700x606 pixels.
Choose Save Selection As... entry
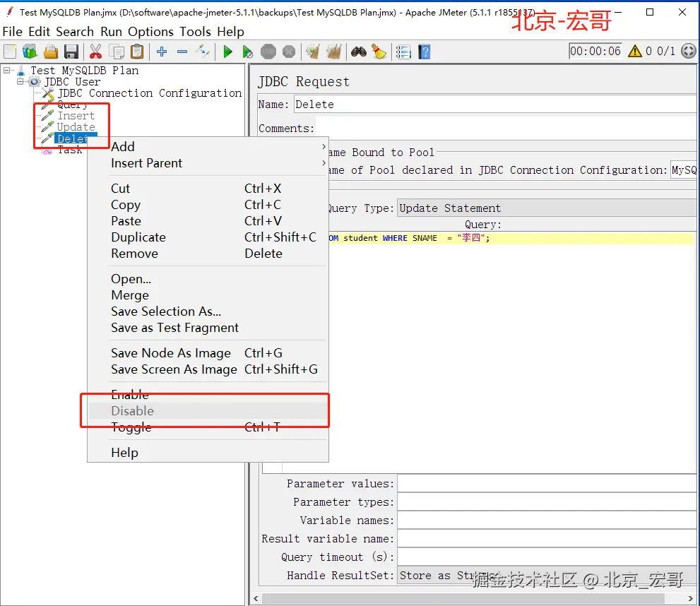click(x=208, y=311)
